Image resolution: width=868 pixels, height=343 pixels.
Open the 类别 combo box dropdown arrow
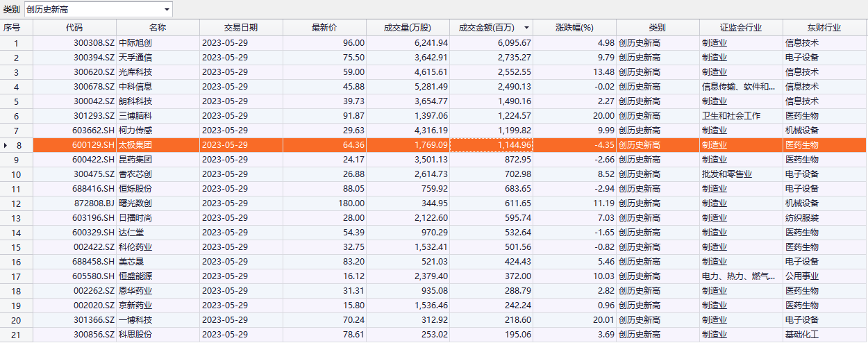pos(167,10)
